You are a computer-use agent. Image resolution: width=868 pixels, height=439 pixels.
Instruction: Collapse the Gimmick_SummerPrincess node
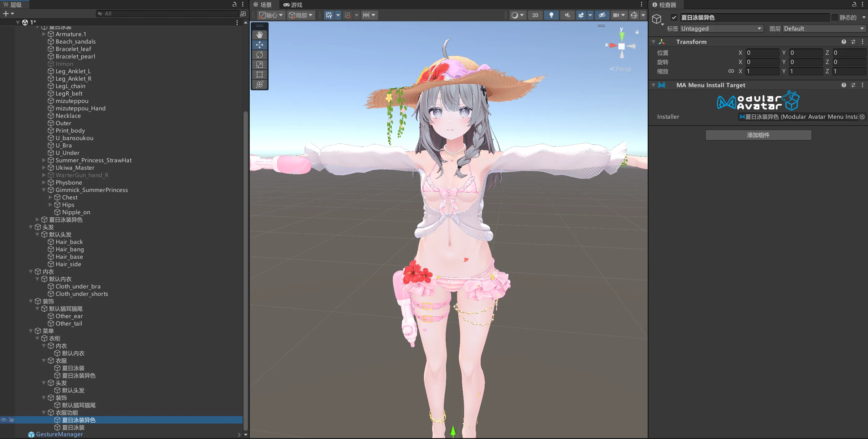tap(44, 190)
